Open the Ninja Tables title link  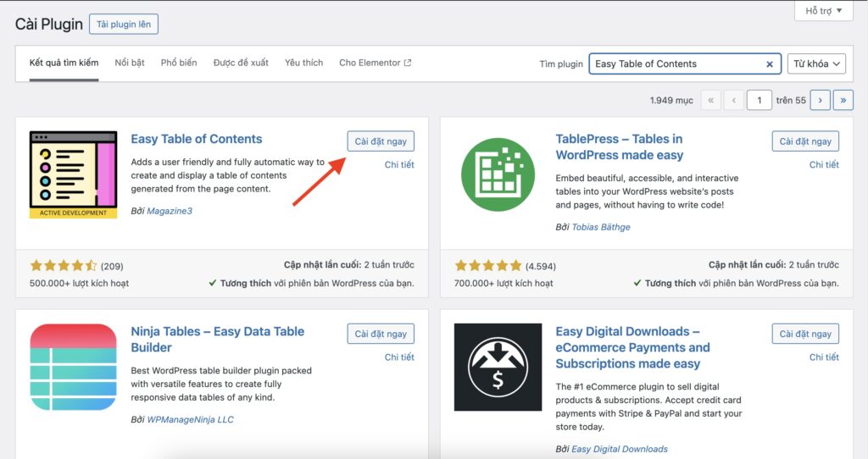pyautogui.click(x=218, y=340)
